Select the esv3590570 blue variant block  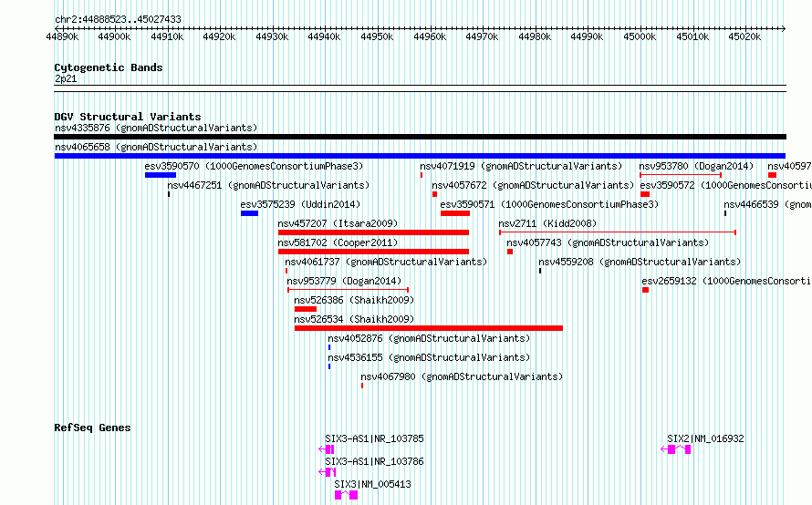(161, 175)
